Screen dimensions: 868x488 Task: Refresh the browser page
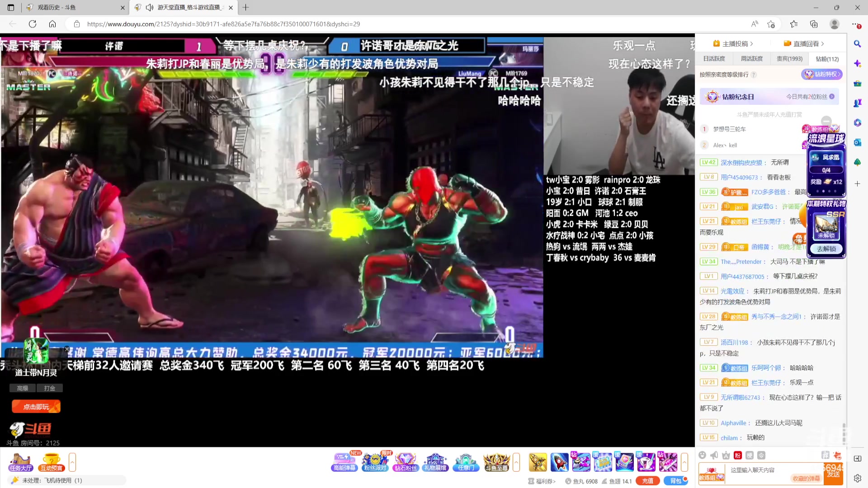click(33, 24)
